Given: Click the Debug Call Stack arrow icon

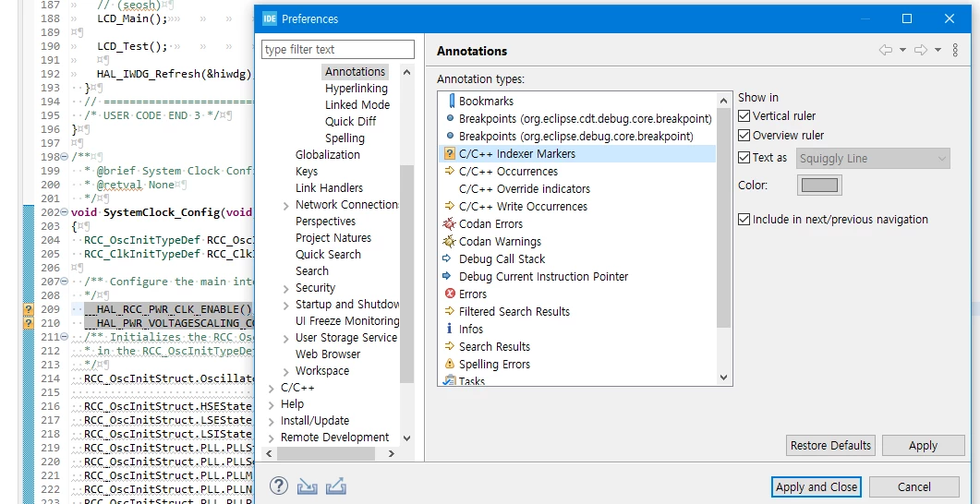Looking at the screenshot, I should [x=447, y=258].
